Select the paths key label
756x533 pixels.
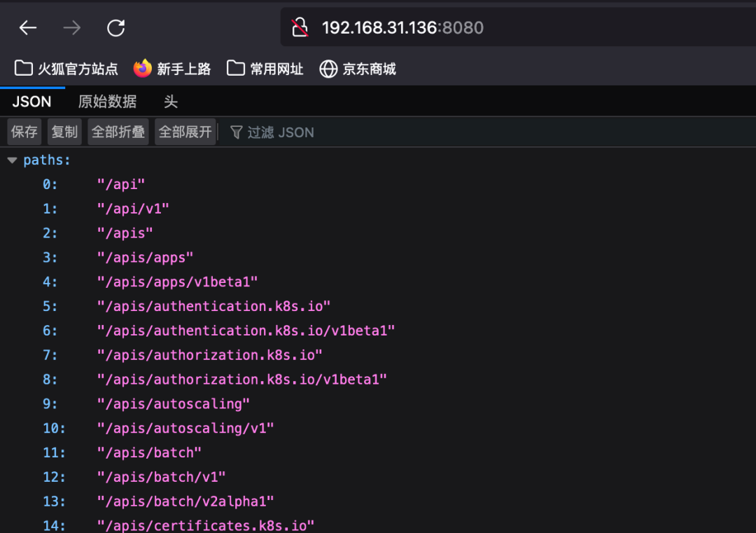(x=47, y=160)
